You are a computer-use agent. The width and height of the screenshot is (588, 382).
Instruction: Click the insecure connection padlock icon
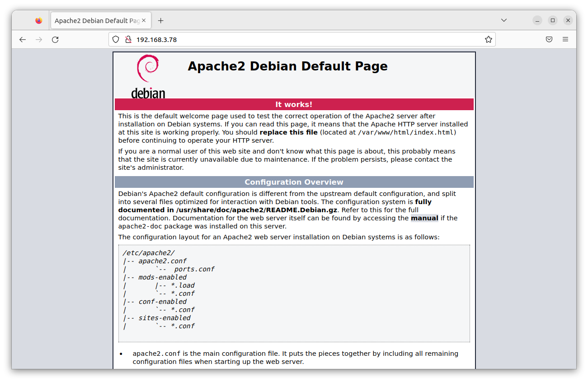point(128,39)
